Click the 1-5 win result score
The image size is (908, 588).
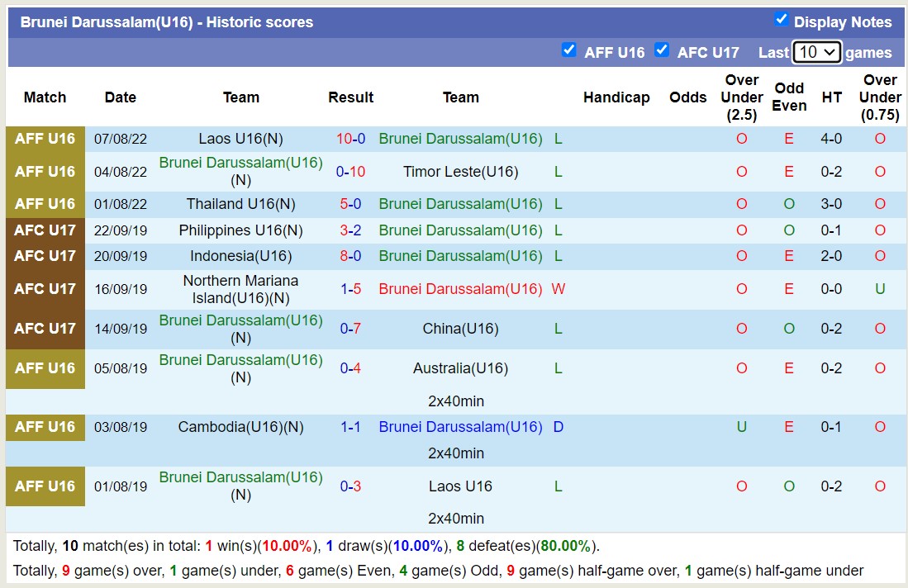[350, 289]
